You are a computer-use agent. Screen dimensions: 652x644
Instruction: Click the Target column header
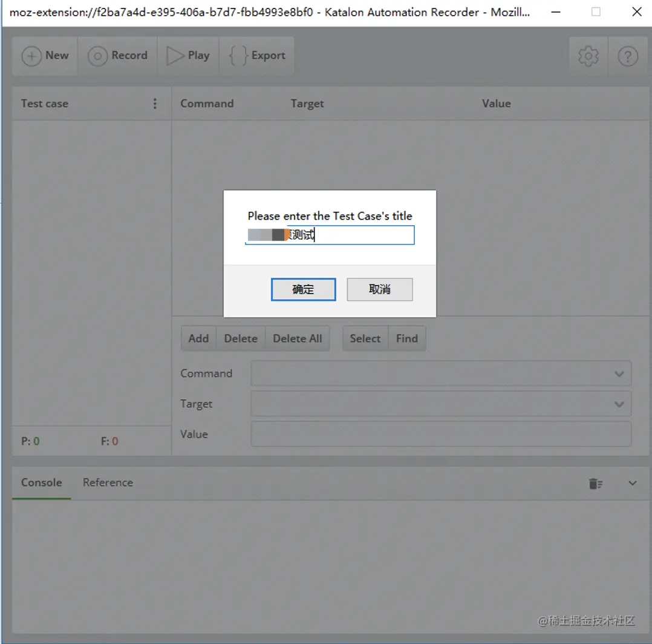coord(307,103)
